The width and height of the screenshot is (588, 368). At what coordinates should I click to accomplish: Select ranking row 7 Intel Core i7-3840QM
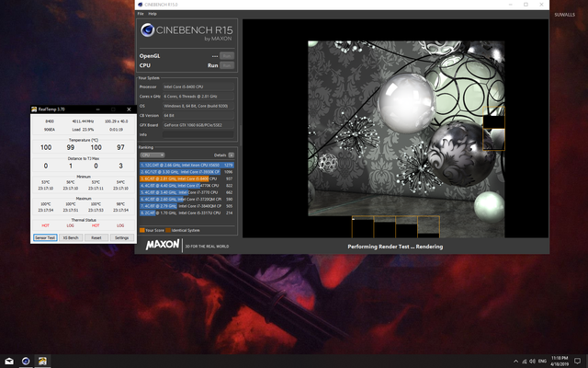(x=187, y=206)
